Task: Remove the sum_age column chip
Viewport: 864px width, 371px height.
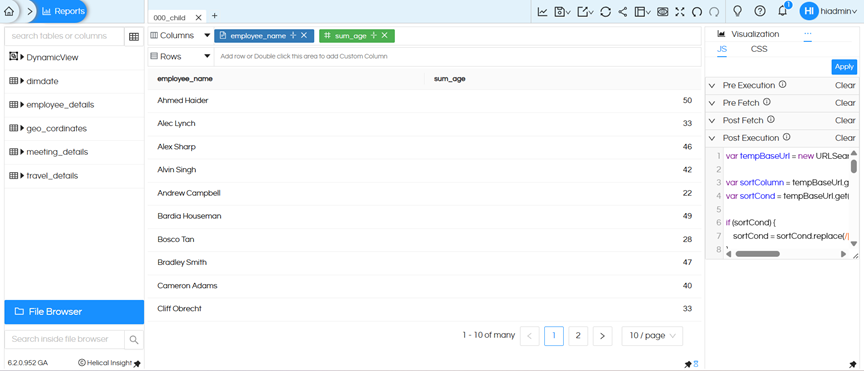Action: (385, 36)
